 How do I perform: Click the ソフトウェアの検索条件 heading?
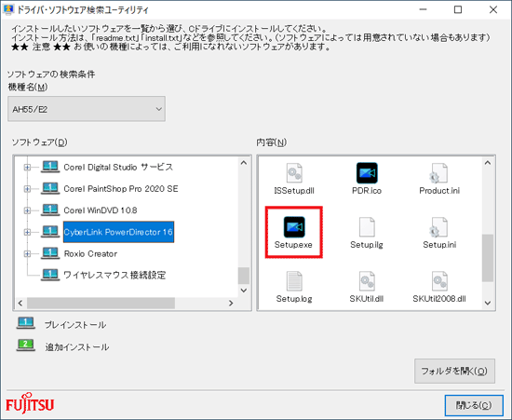[x=51, y=75]
